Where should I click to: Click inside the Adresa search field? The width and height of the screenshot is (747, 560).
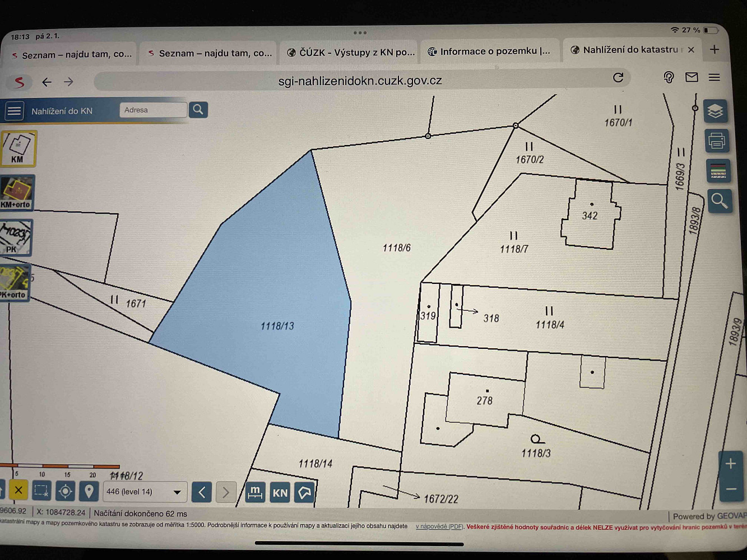pyautogui.click(x=153, y=110)
